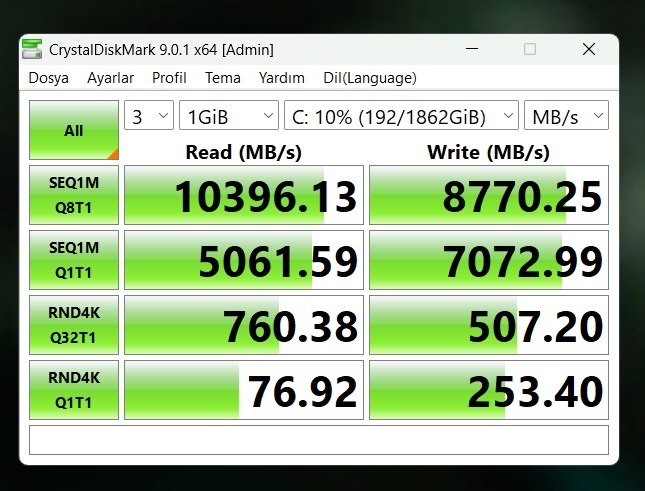Select the 5061.59 read result
The height and width of the screenshot is (491, 645).
(x=244, y=260)
